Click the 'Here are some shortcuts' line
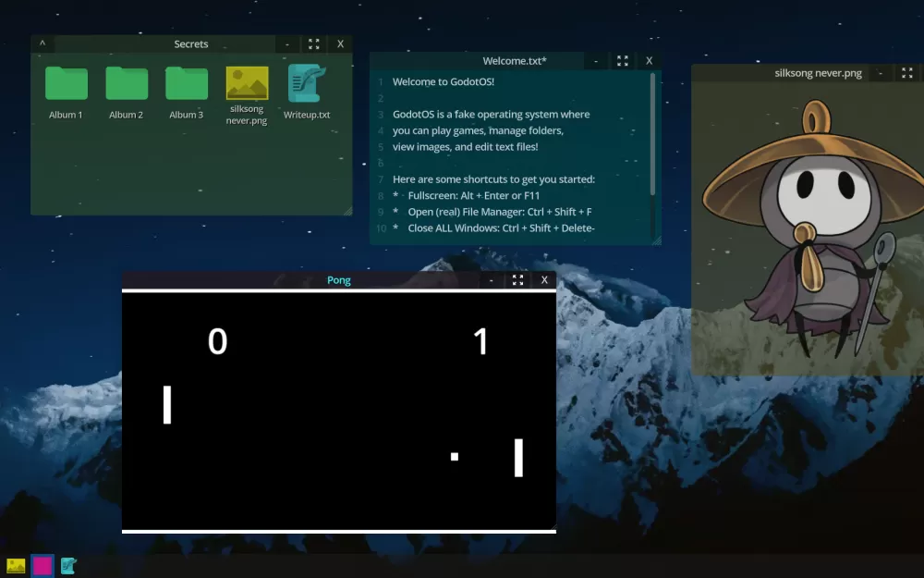924x578 pixels. 493,179
